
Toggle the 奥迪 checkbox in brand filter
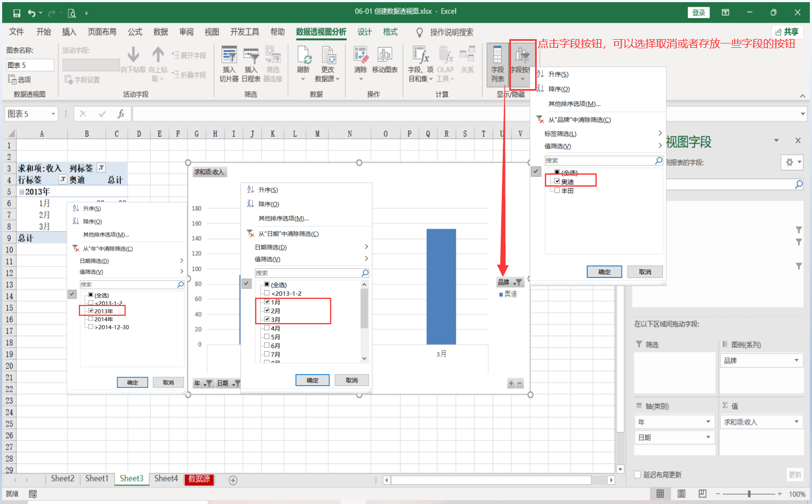(x=557, y=181)
